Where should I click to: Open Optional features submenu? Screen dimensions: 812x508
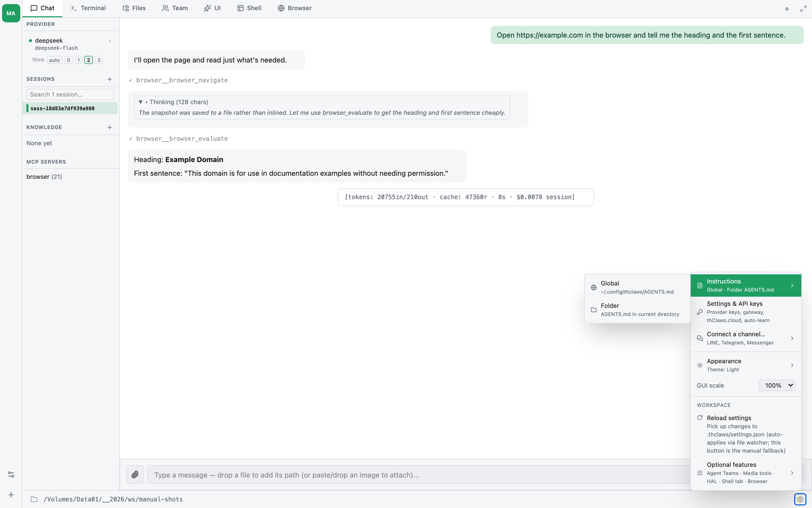746,473
